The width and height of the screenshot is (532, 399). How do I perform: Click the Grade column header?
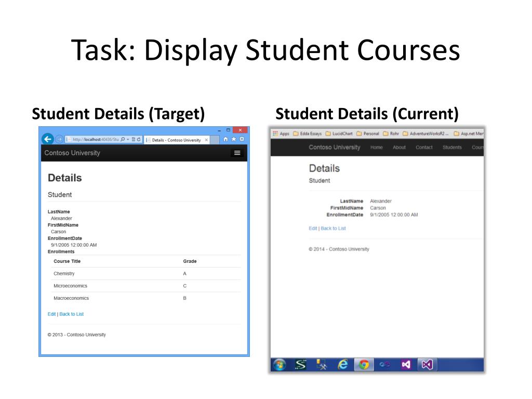[x=190, y=261]
